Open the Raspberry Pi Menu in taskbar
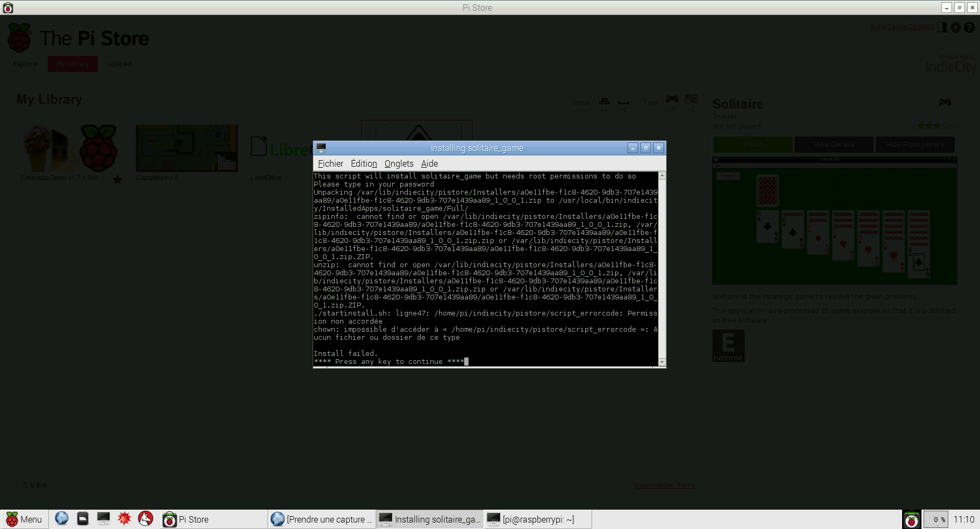980x529 pixels. [24, 519]
